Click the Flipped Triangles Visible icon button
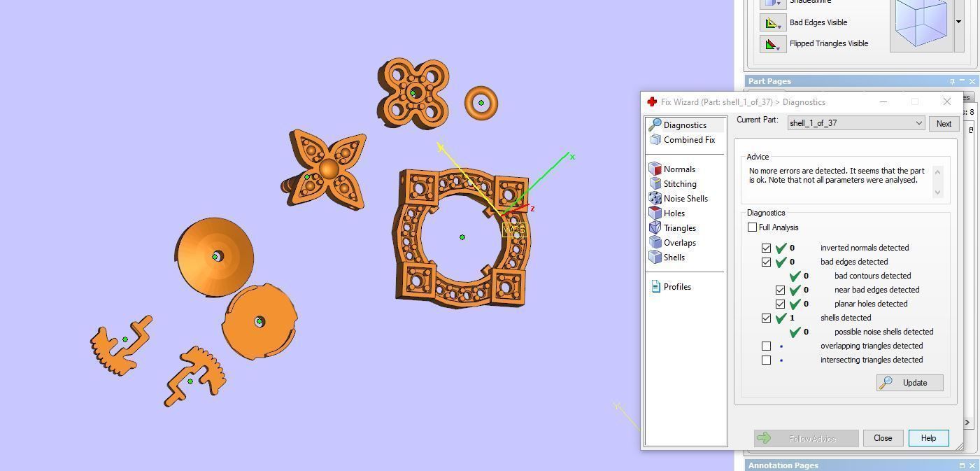Image resolution: width=980 pixels, height=471 pixels. [x=773, y=43]
